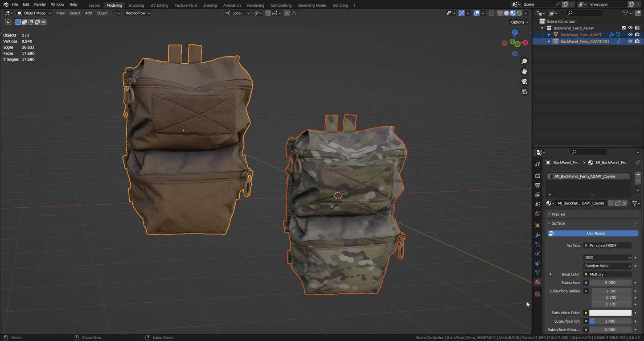
Task: Open the Render menu
Action: (40, 4)
